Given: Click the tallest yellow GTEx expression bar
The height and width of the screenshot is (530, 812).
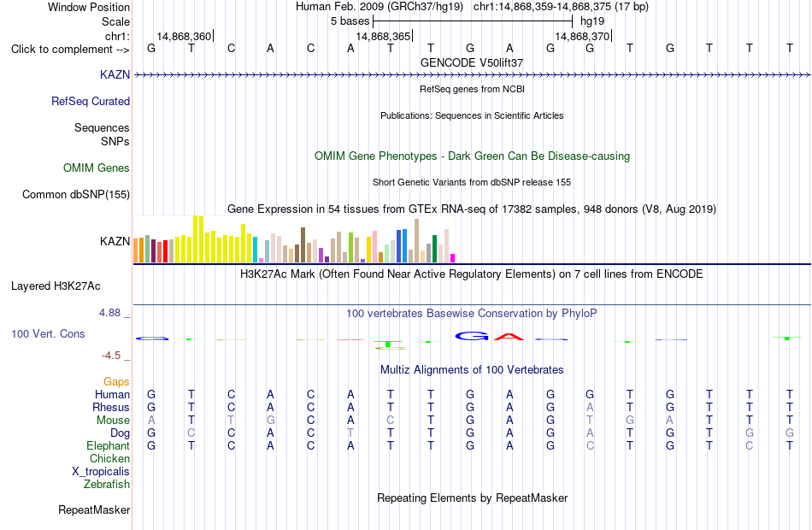Looking at the screenshot, I should (196, 238).
